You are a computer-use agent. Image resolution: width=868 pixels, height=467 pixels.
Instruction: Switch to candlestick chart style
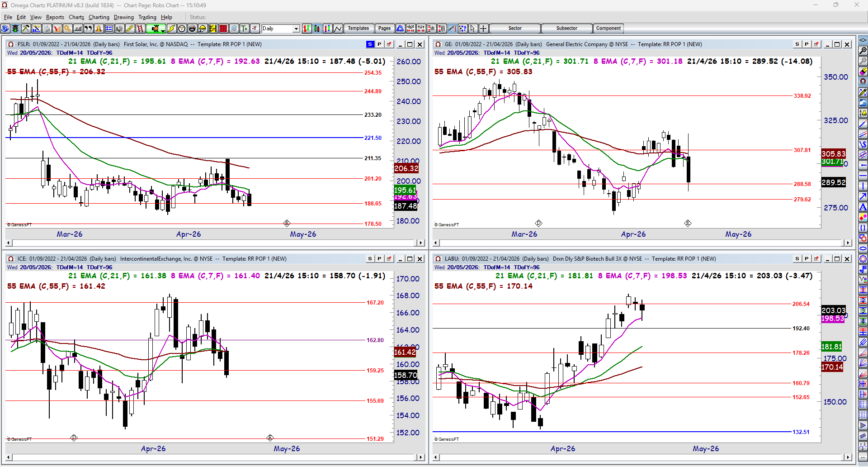(317, 29)
